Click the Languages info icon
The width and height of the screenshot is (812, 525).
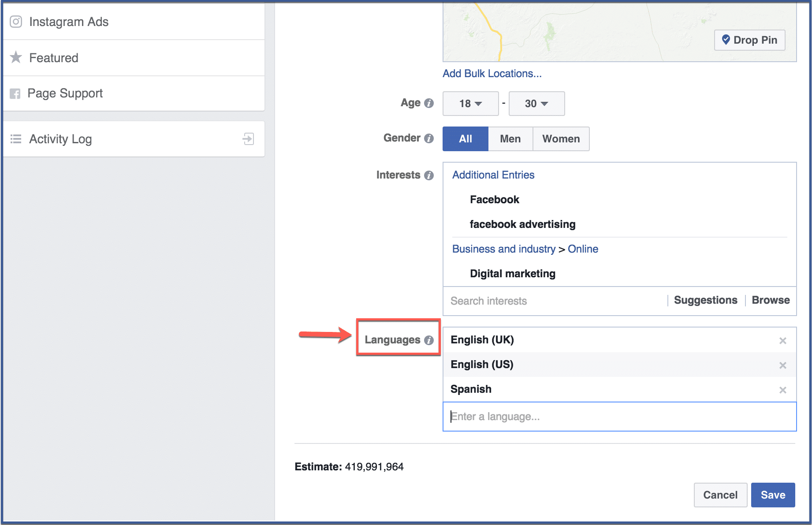click(429, 340)
